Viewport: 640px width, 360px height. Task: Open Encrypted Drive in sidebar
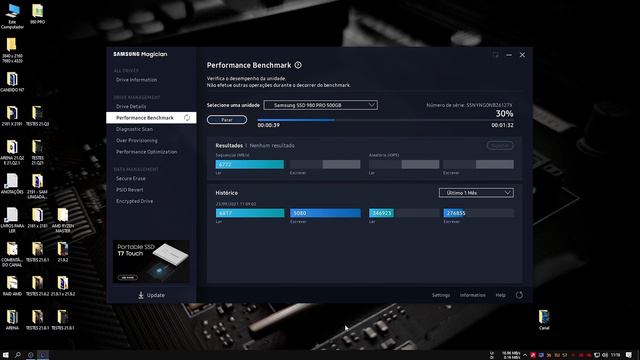point(134,201)
